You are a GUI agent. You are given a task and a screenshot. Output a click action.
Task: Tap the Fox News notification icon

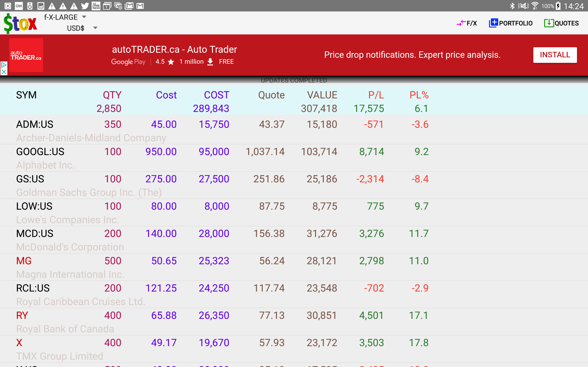tap(96, 6)
